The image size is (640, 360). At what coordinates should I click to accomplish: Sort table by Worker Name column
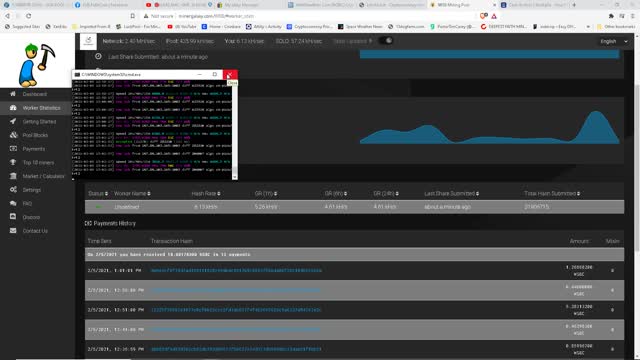pyautogui.click(x=149, y=193)
